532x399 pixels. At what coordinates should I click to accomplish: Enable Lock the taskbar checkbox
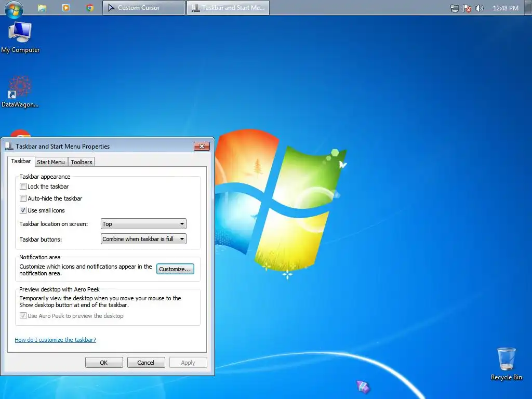coord(23,187)
